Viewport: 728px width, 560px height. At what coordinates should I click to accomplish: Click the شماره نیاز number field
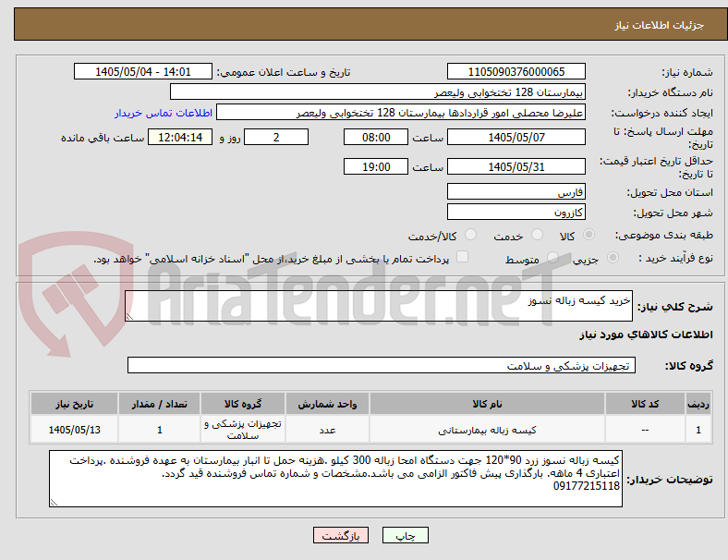tap(516, 71)
